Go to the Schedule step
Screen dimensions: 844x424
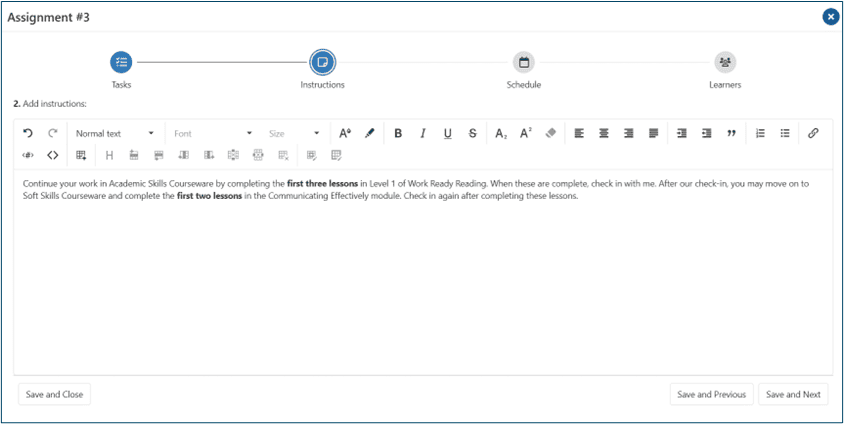click(x=523, y=63)
